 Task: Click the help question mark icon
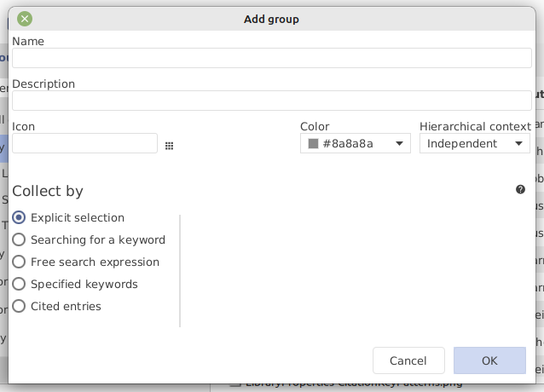(x=520, y=189)
